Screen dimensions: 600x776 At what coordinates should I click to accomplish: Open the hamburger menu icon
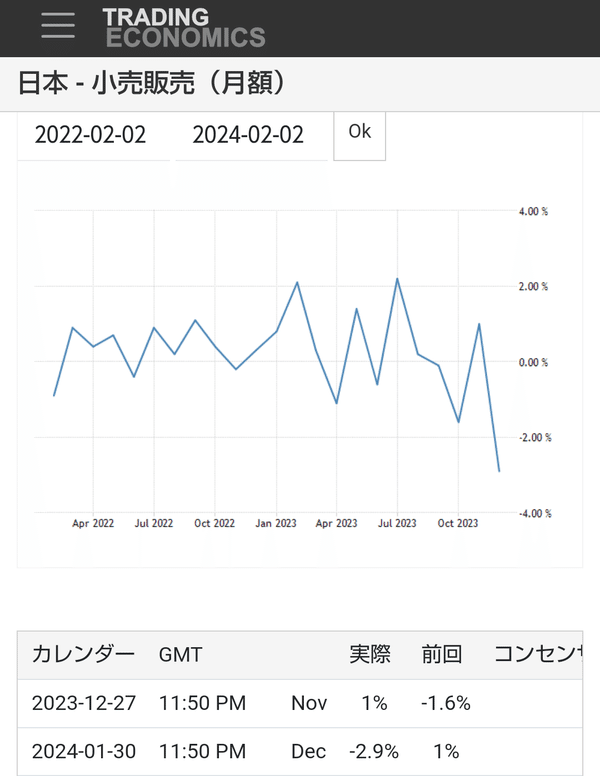tap(58, 25)
